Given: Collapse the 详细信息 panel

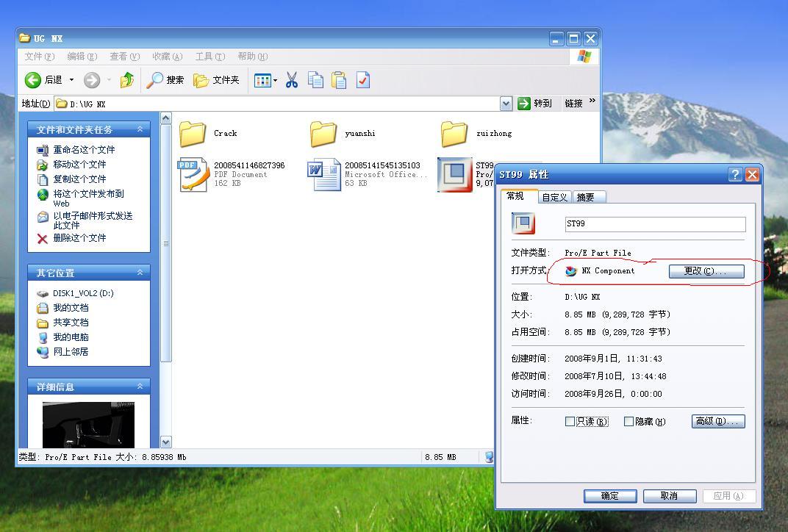Looking at the screenshot, I should pos(140,387).
